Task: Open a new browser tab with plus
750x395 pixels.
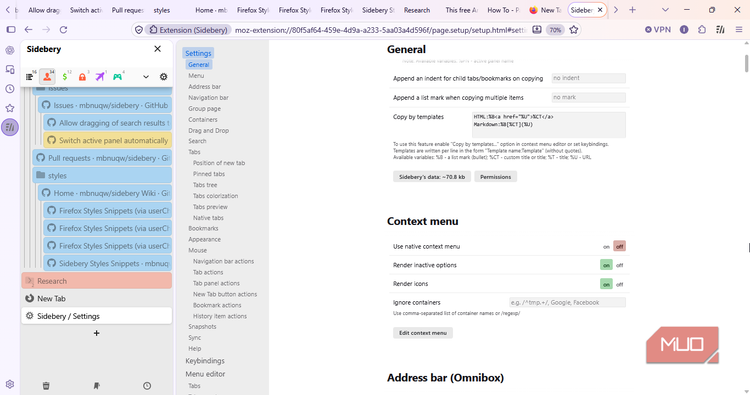Action: [x=632, y=10]
